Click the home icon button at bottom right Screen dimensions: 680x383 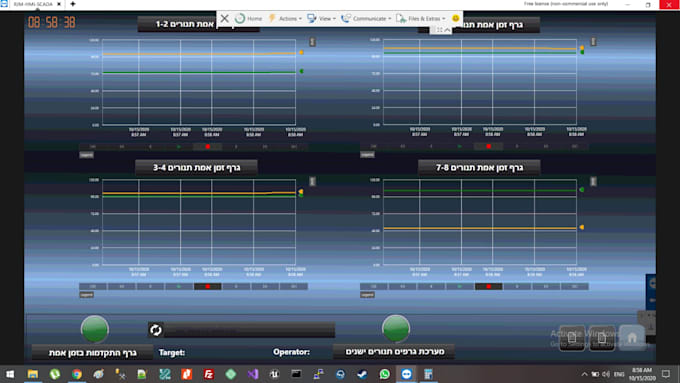pyautogui.click(x=632, y=338)
